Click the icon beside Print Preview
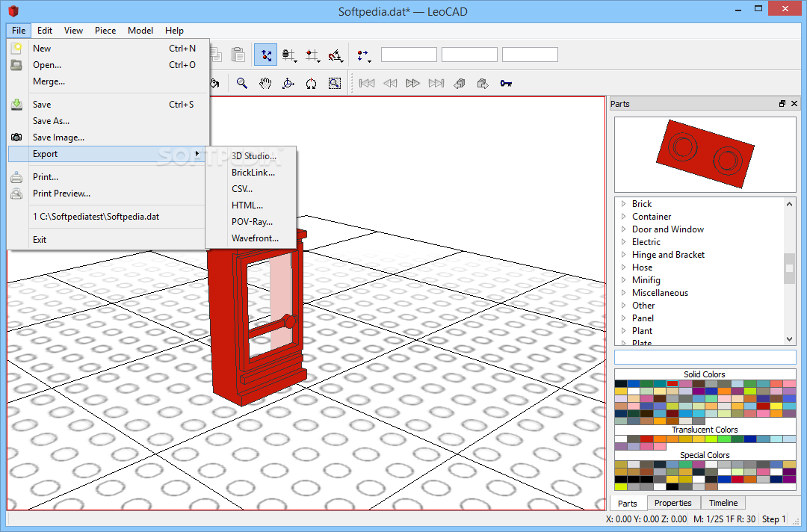Viewport: 807px width, 532px height. 16,194
